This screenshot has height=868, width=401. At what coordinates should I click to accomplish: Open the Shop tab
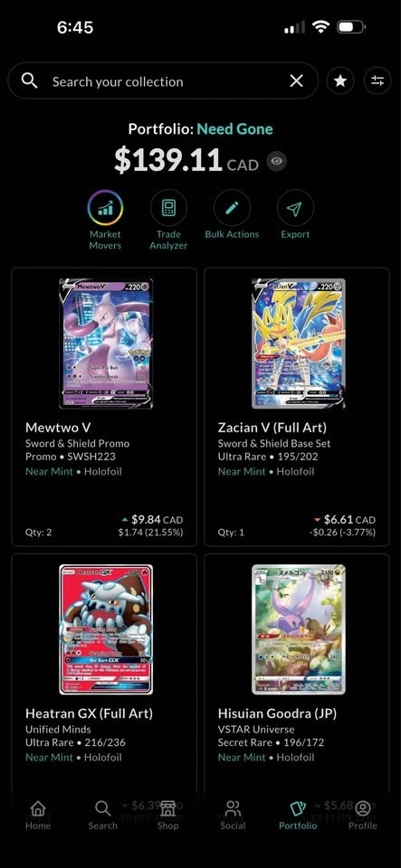click(167, 815)
